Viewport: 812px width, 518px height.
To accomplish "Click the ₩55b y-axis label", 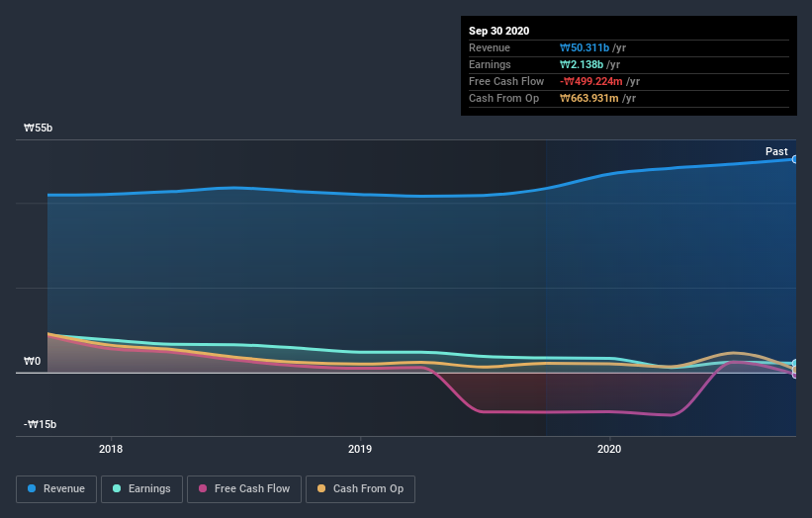I will coord(38,128).
